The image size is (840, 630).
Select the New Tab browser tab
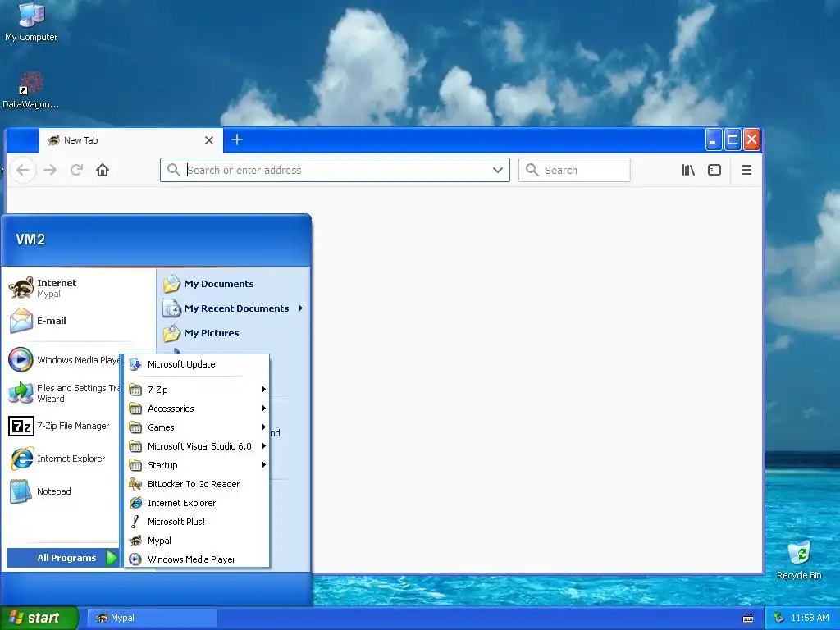(131, 140)
